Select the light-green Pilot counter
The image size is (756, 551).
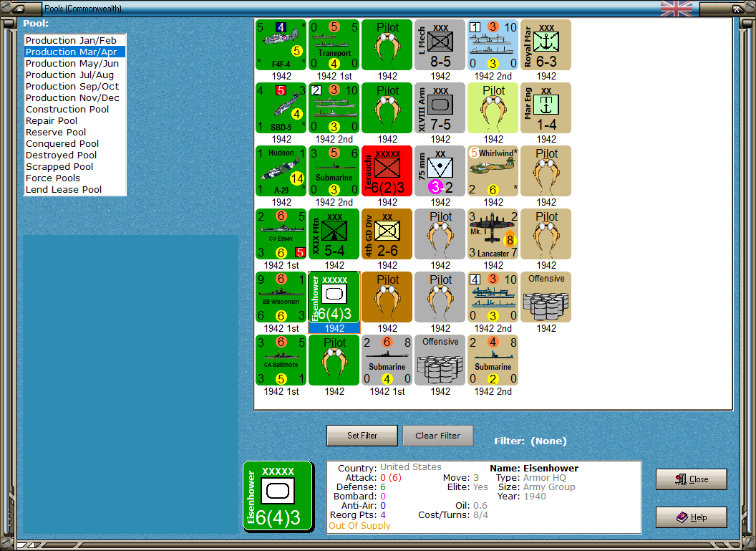tap(493, 108)
